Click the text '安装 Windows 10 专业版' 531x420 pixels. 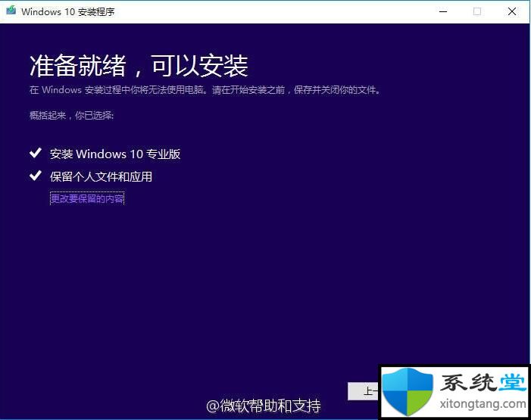click(115, 154)
